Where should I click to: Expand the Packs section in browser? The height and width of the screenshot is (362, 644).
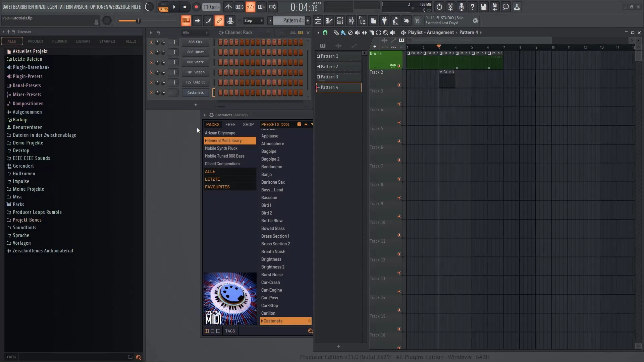[x=18, y=204]
